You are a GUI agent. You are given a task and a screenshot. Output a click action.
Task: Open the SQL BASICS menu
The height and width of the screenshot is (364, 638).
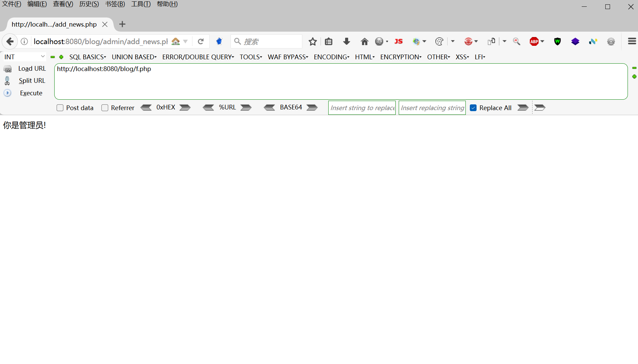[88, 57]
